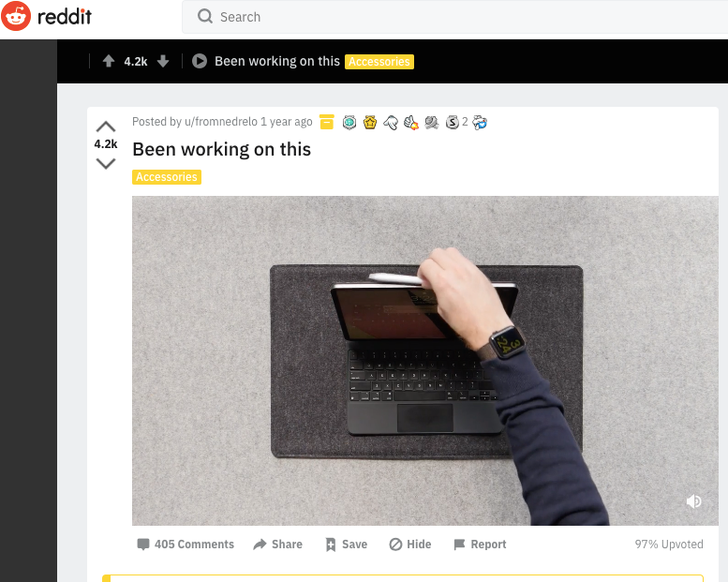Share this post
This screenshot has width=728, height=582.
click(x=277, y=544)
